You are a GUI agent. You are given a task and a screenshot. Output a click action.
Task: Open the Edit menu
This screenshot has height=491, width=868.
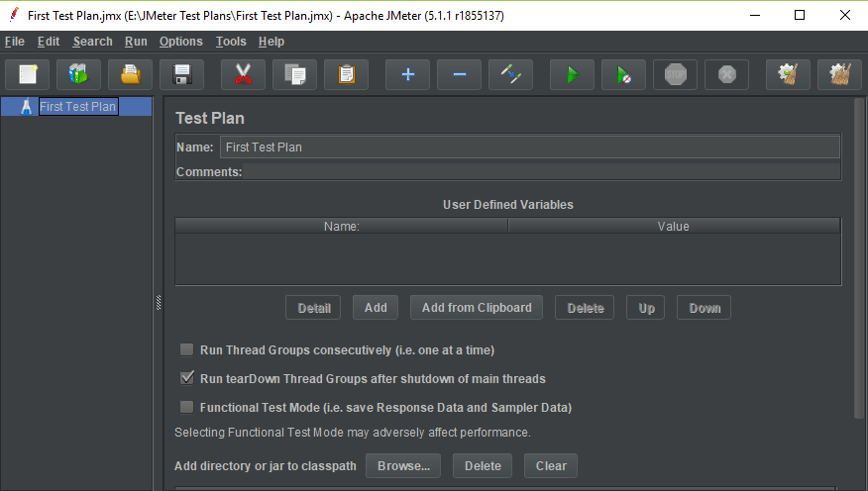click(49, 42)
